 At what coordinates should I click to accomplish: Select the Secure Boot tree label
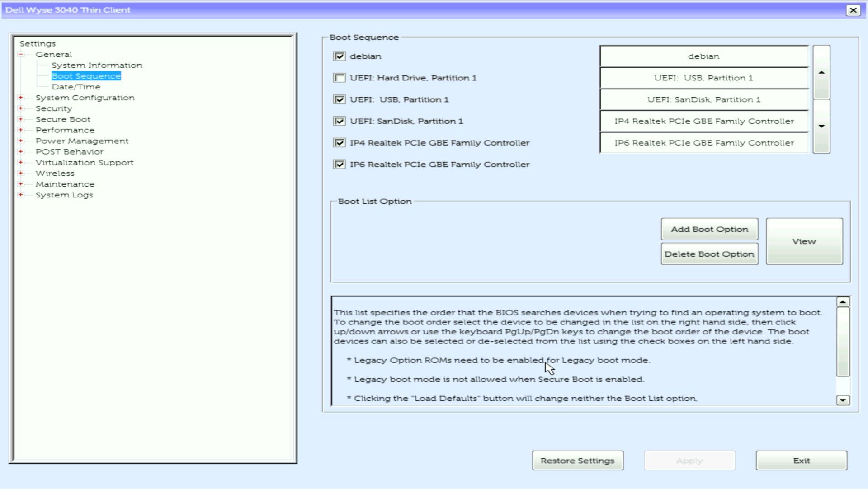click(63, 119)
